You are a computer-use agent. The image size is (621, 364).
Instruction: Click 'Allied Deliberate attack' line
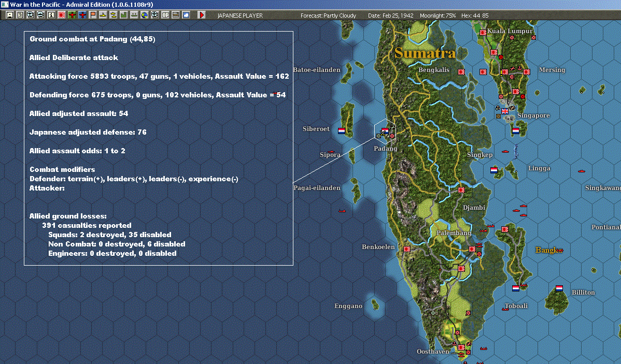pyautogui.click(x=74, y=57)
